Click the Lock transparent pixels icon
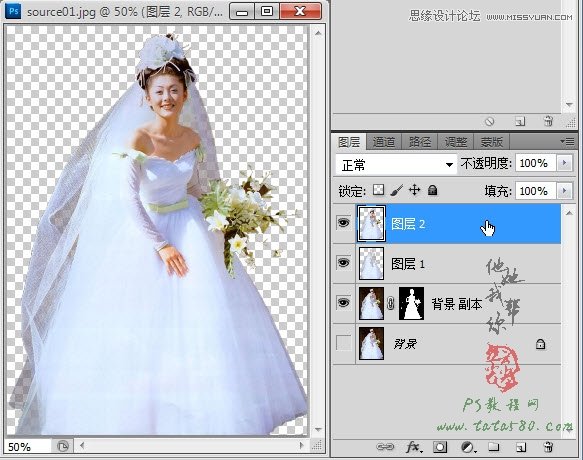This screenshot has height=460, width=583. click(x=379, y=190)
